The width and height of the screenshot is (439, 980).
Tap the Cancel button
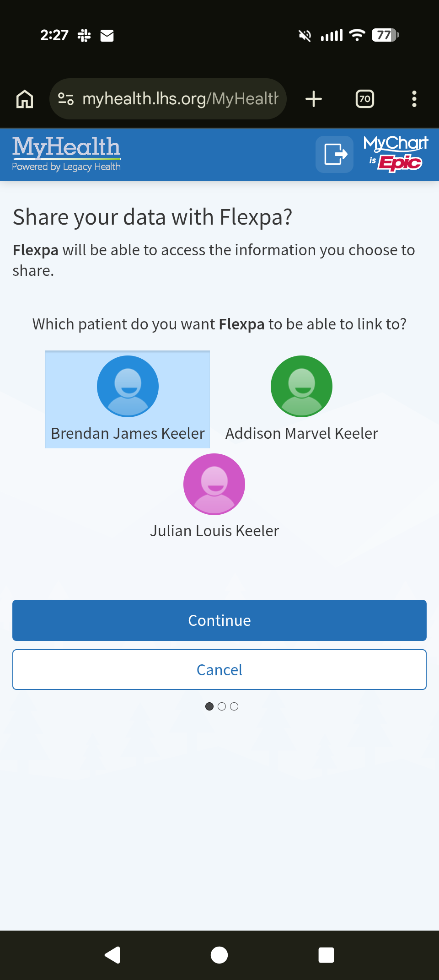tap(219, 670)
